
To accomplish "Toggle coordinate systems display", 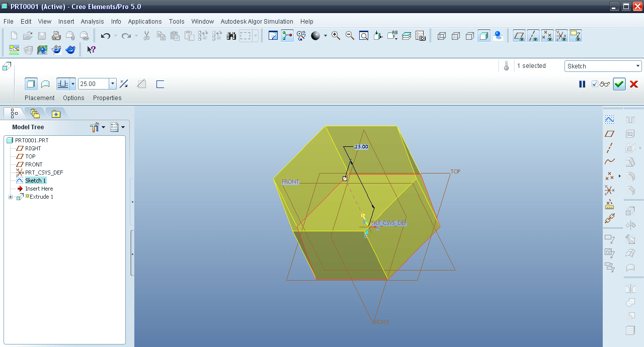I will pos(561,36).
